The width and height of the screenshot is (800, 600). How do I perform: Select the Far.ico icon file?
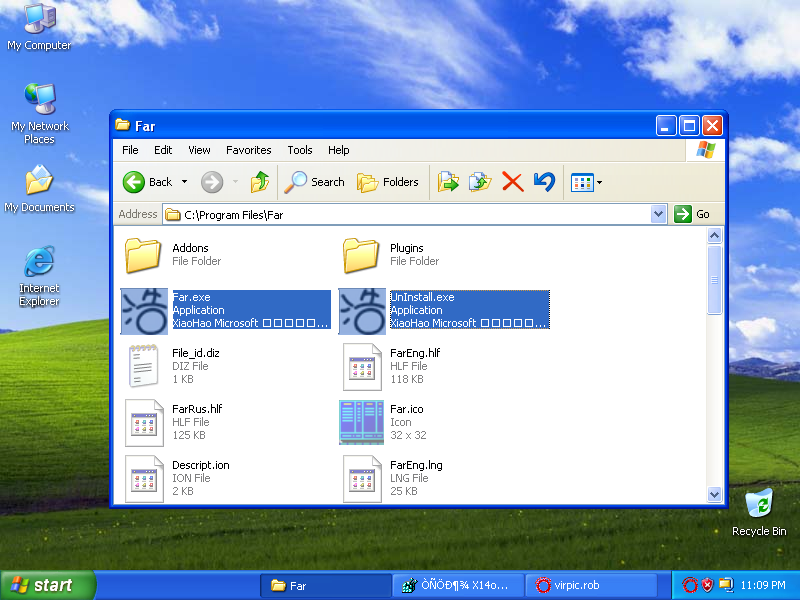pyautogui.click(x=361, y=422)
